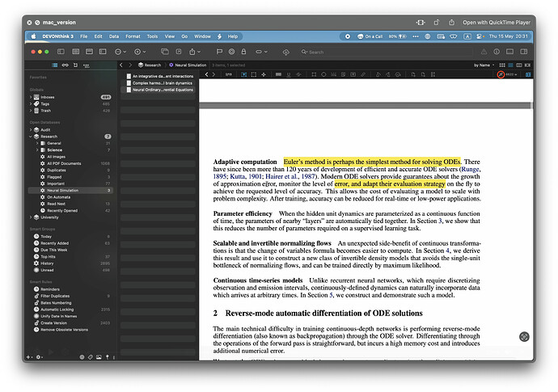The image size is (558, 392).
Task: Expand the Tags group
Action: tap(31, 104)
